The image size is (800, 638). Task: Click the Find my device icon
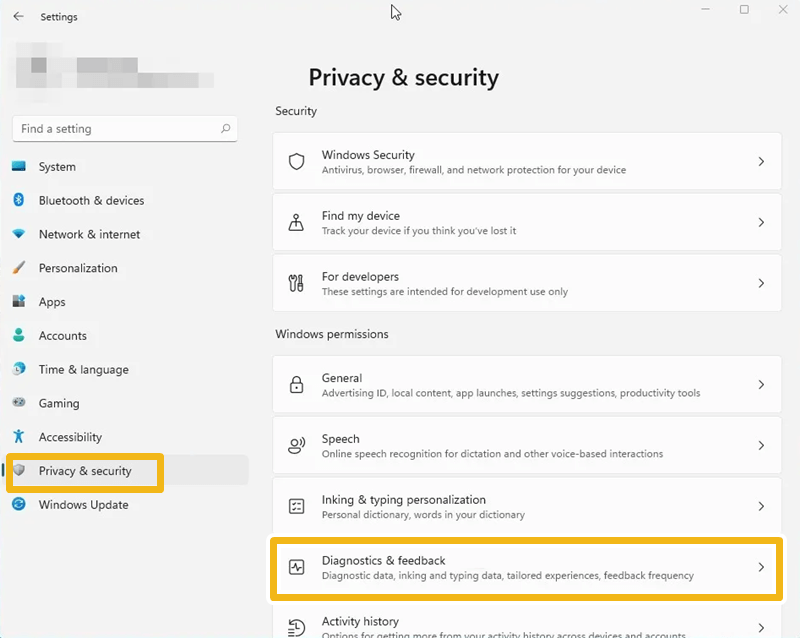pos(296,222)
